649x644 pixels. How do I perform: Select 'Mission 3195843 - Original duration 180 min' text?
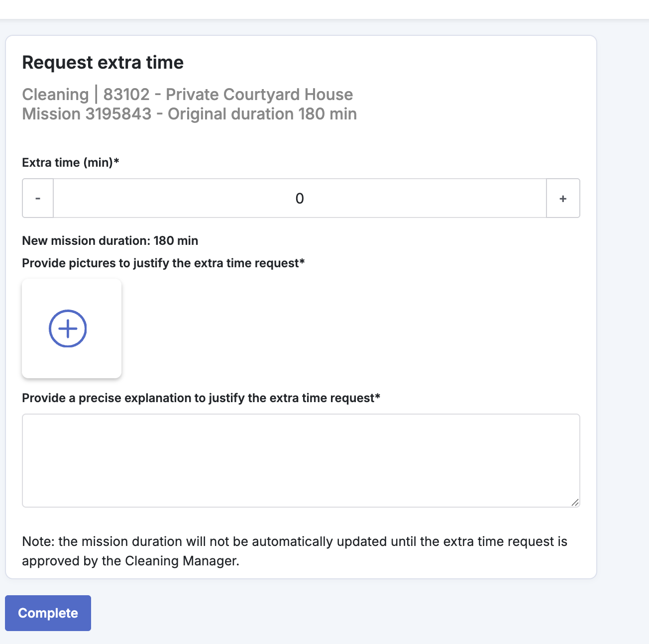coord(190,114)
